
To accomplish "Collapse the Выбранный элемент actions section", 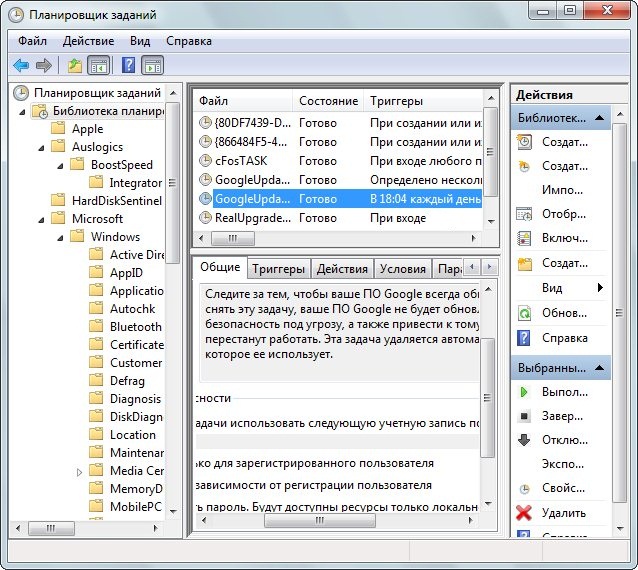I will [x=599, y=368].
